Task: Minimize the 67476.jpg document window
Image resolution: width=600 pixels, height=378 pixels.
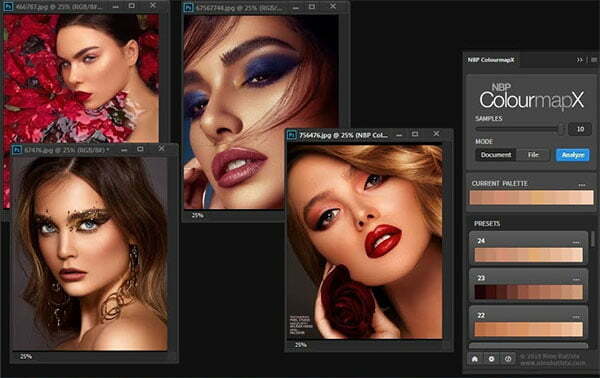Action: pos(124,150)
